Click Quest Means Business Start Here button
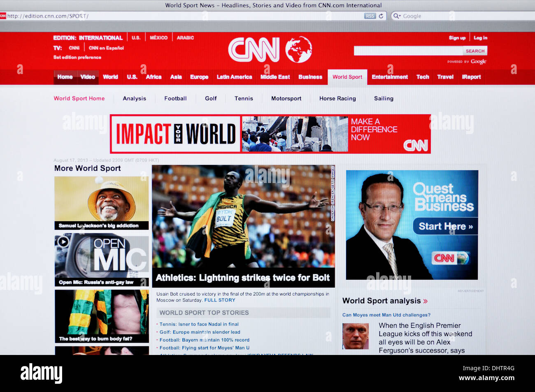This screenshot has width=535, height=392. click(446, 226)
